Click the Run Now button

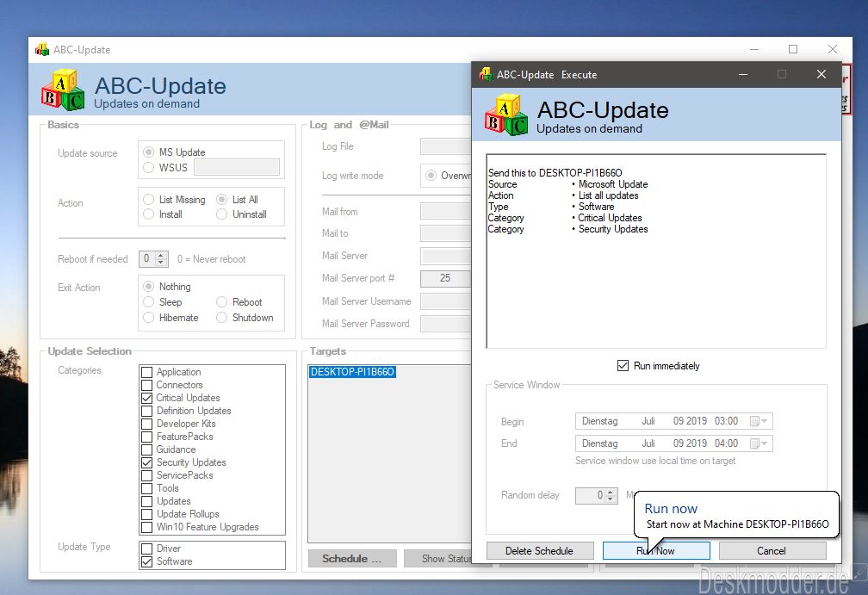656,551
